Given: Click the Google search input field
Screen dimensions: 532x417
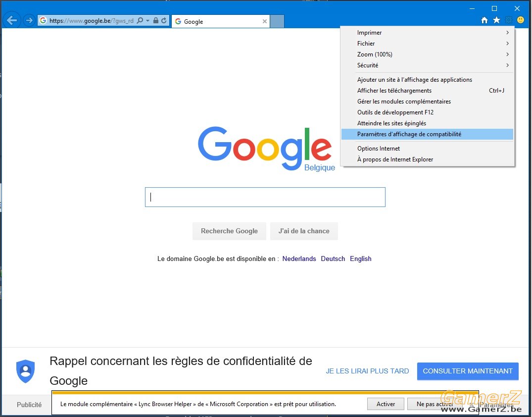Looking at the screenshot, I should click(x=265, y=197).
